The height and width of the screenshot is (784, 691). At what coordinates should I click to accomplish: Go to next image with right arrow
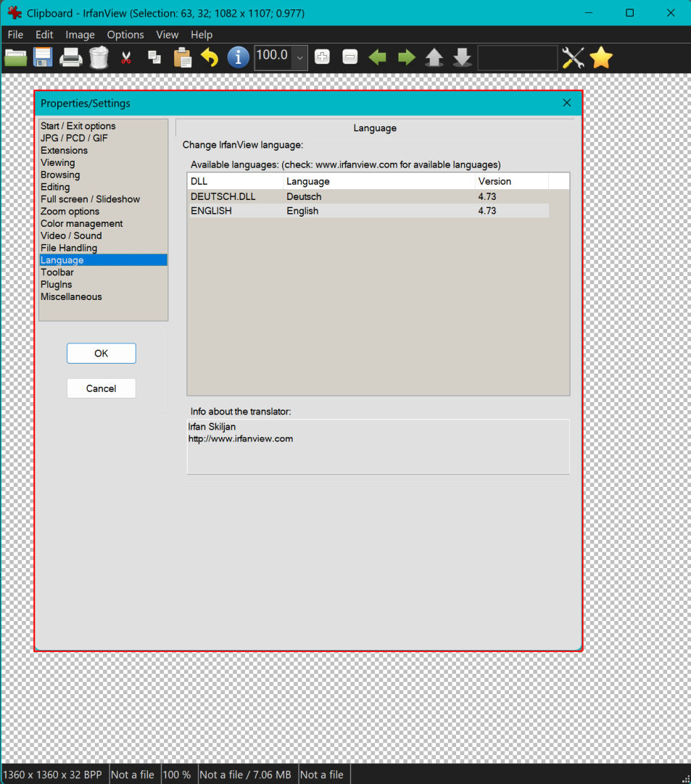pyautogui.click(x=406, y=57)
